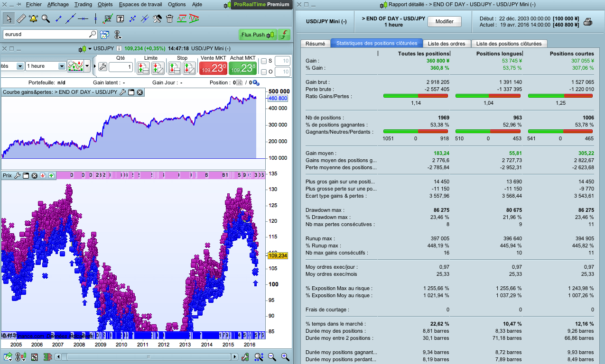The image size is (605, 364).
Task: Select Statistiques des positions clôturées tab
Action: pyautogui.click(x=377, y=43)
